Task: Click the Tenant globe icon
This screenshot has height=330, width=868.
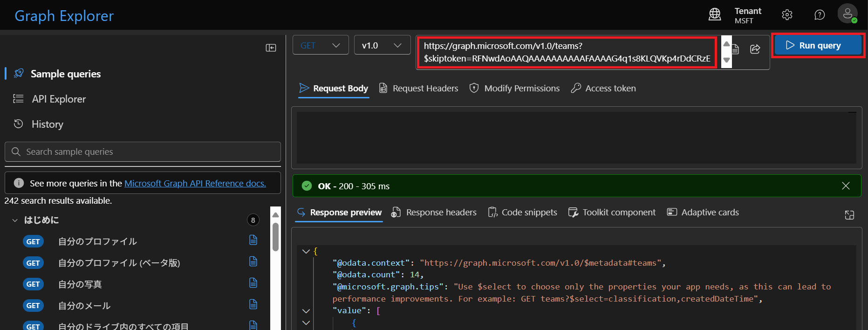Action: 715,14
